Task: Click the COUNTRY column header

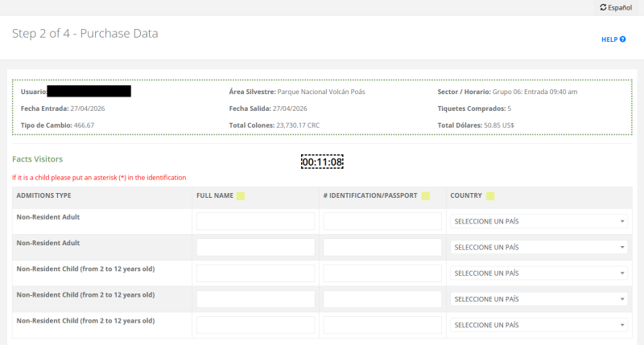Action: point(466,195)
